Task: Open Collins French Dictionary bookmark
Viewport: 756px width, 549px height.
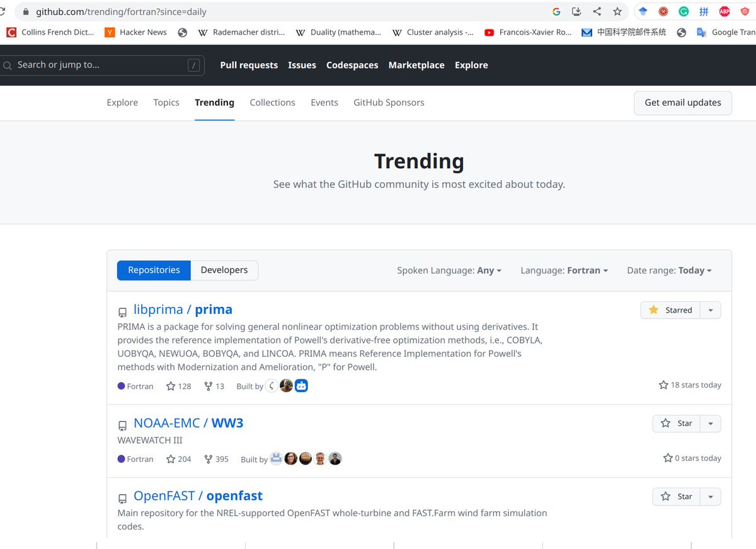Action: click(x=50, y=32)
